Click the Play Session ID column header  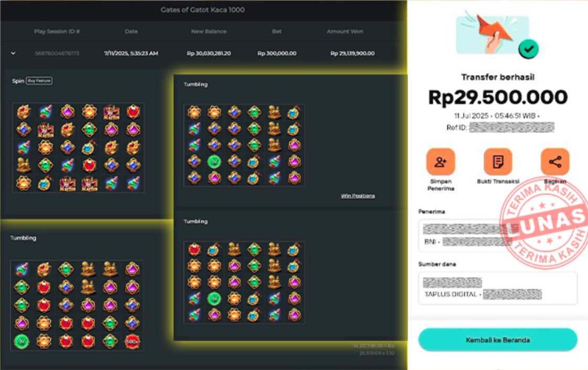(x=57, y=31)
